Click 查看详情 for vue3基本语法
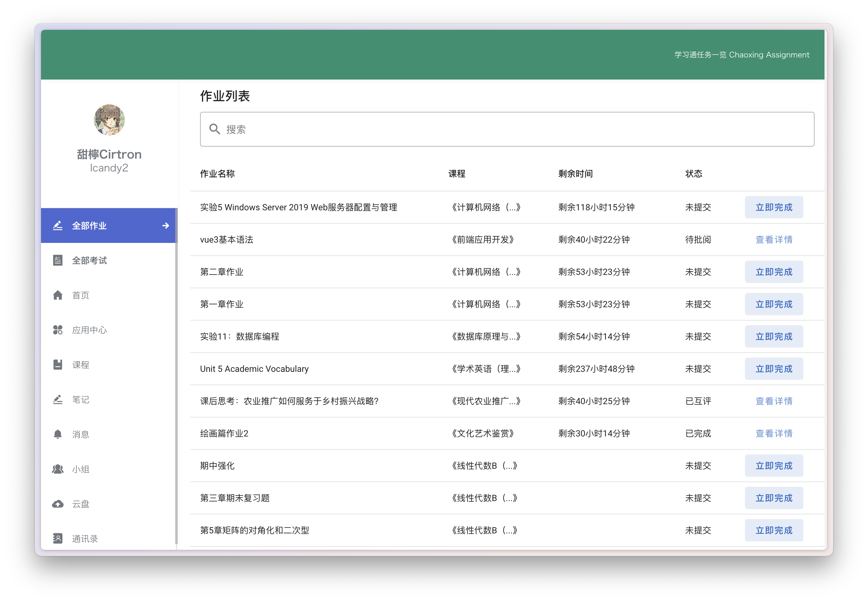The width and height of the screenshot is (868, 602). tap(774, 239)
